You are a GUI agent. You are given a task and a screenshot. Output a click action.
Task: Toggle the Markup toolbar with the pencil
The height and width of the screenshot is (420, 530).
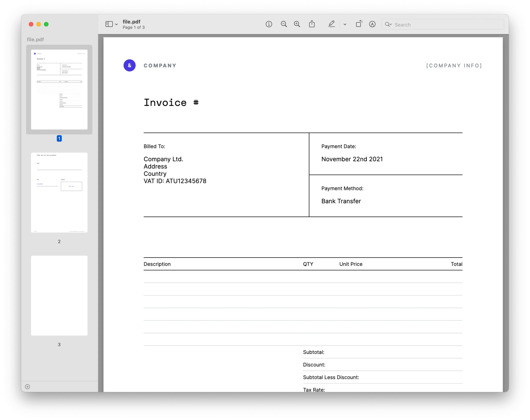pyautogui.click(x=332, y=24)
